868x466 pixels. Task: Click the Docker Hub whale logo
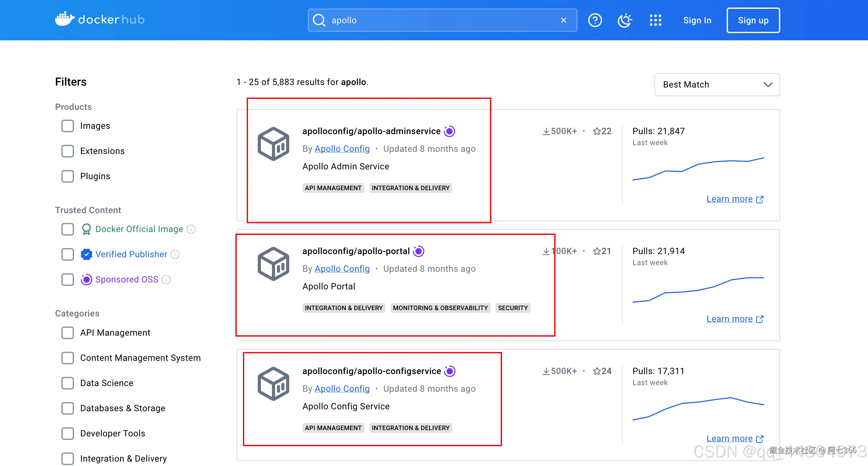65,19
